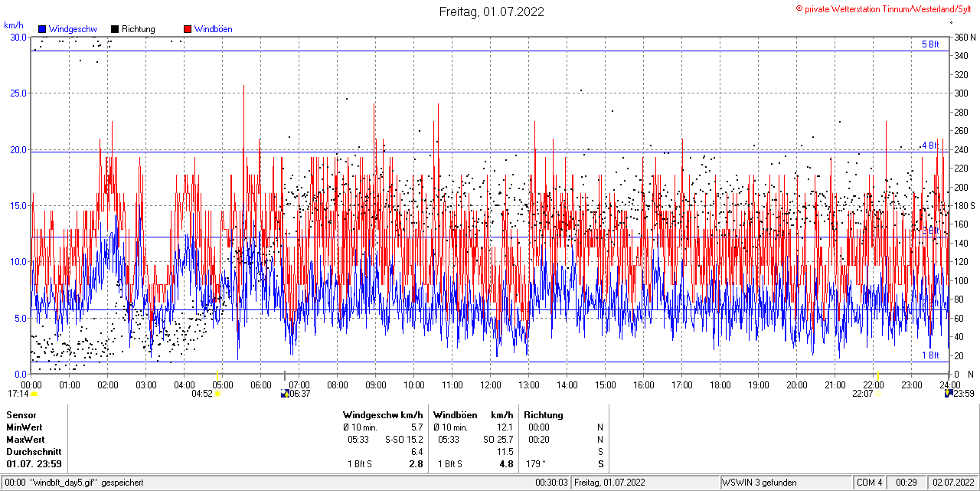Click the MinWert row label

point(24,427)
